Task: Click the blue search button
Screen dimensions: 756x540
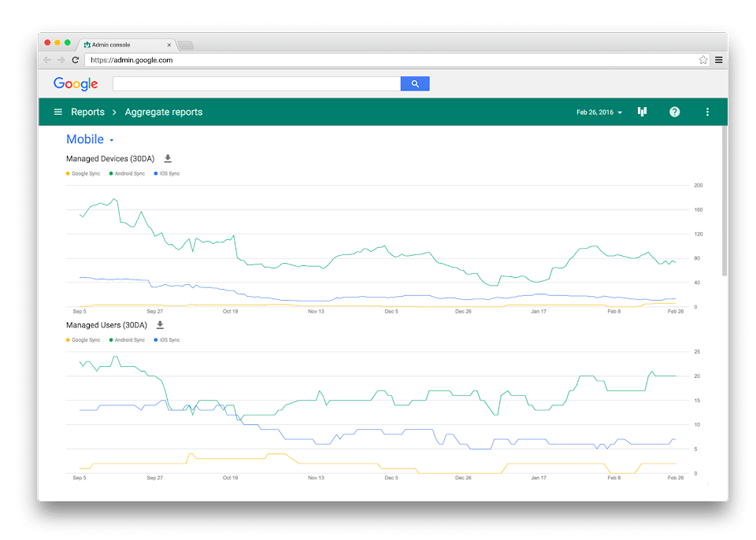Action: (415, 84)
